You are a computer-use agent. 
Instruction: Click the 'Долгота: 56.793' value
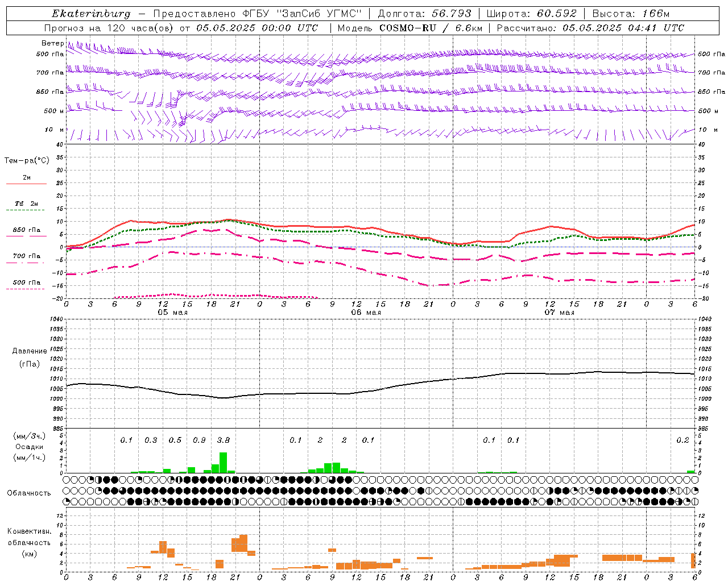pos(424,14)
